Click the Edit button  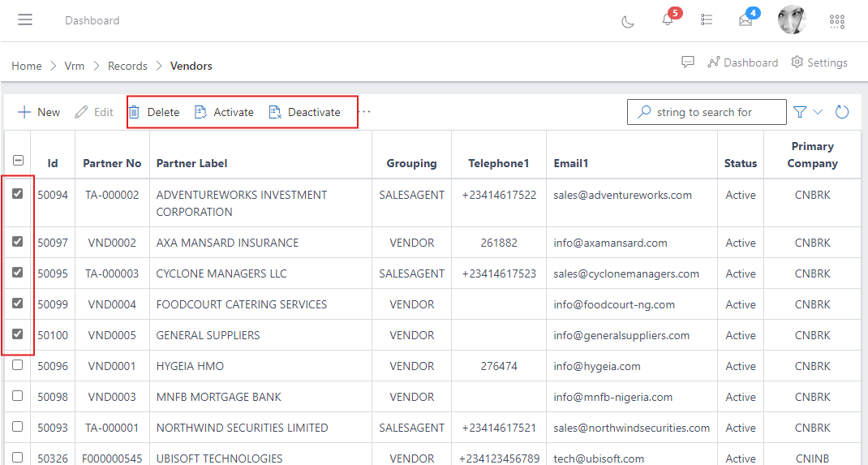pyautogui.click(x=94, y=112)
